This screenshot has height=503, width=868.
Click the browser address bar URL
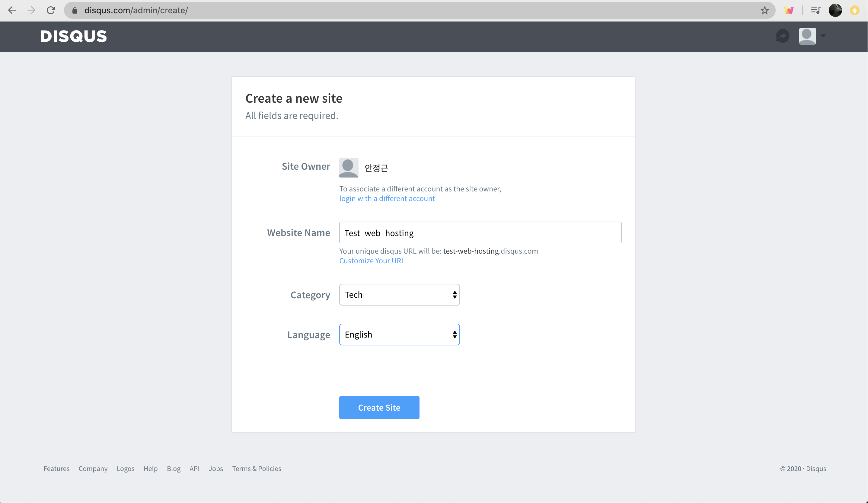(x=136, y=10)
